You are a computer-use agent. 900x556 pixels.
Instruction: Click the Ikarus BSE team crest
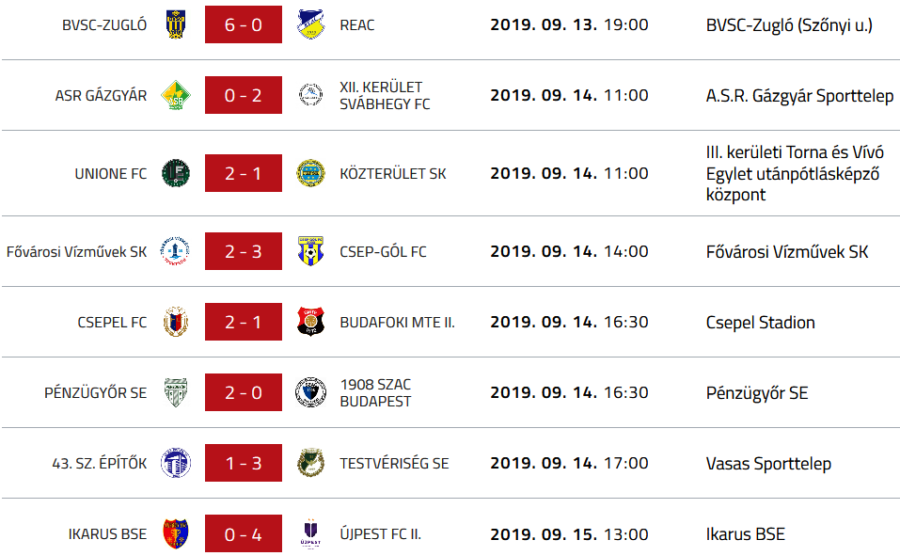tap(176, 534)
